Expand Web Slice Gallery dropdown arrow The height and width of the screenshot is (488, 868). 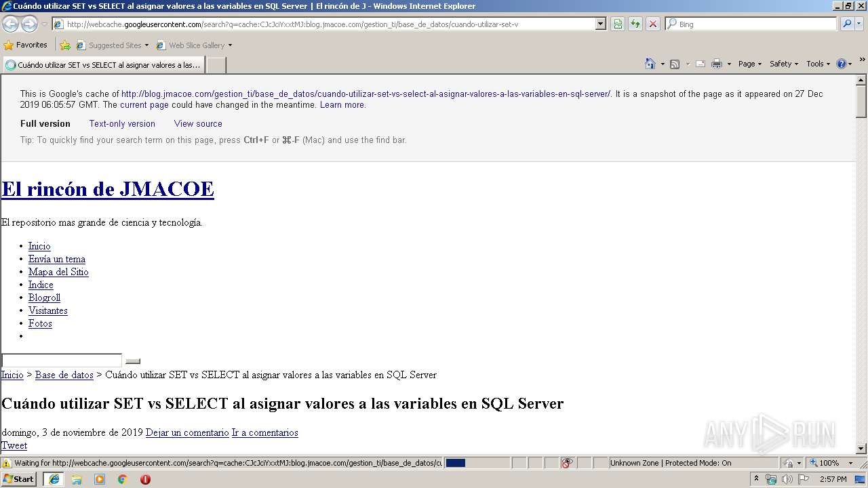point(230,45)
